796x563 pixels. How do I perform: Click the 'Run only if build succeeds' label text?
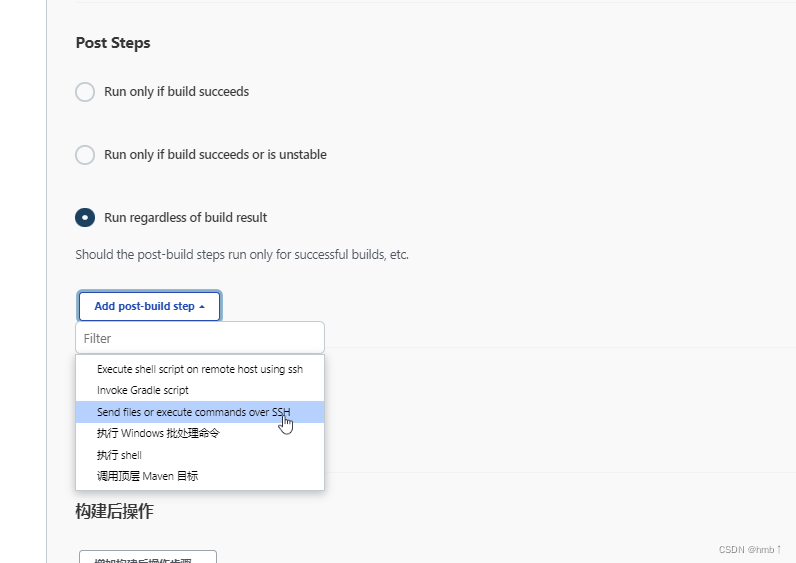[176, 92]
